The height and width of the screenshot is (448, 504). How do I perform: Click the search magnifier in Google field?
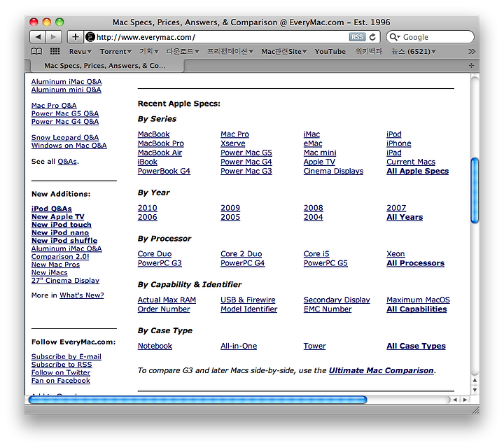tap(394, 37)
